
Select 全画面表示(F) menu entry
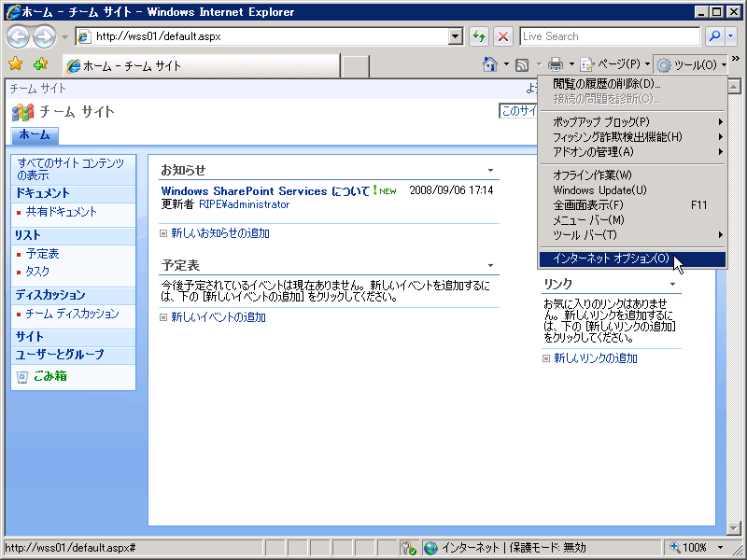(633, 205)
